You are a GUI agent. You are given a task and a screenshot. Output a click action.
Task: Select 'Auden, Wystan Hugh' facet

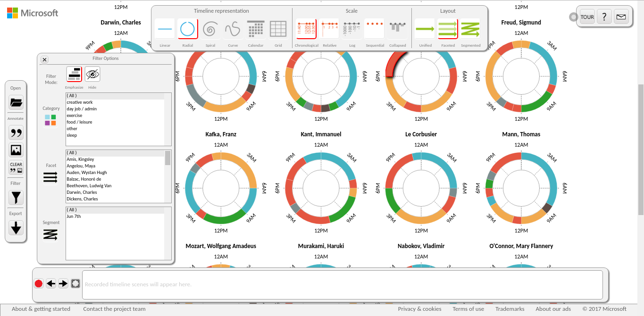[x=115, y=173]
